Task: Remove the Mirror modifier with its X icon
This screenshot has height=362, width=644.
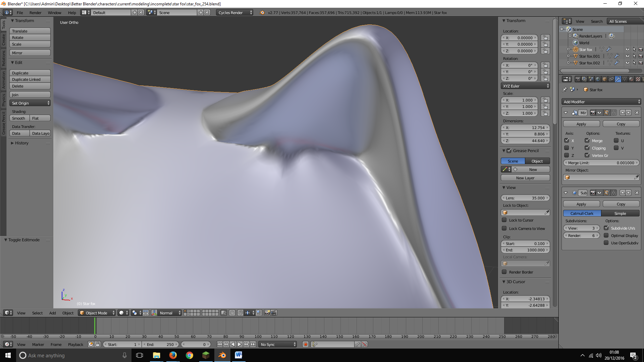Action: pyautogui.click(x=637, y=113)
